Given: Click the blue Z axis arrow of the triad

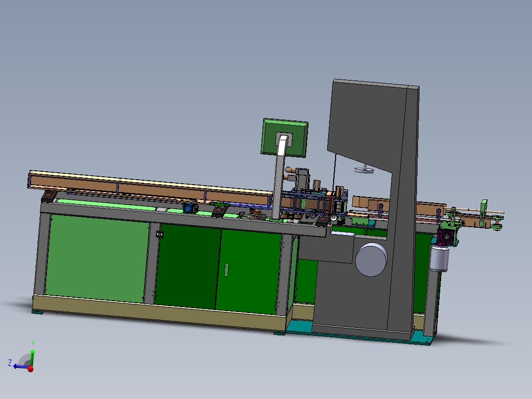Looking at the screenshot, I should click(20, 367).
